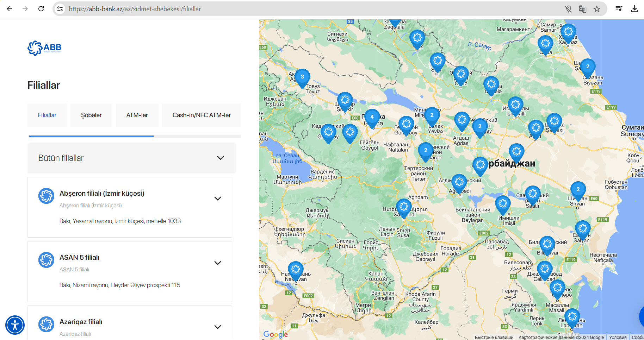The width and height of the screenshot is (644, 340).
Task: Select the cluster marker 2 near Şirvan
Action: pyautogui.click(x=578, y=191)
